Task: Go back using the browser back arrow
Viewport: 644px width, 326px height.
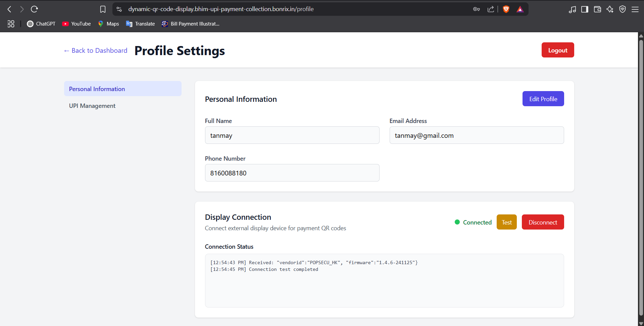Action: click(9, 9)
